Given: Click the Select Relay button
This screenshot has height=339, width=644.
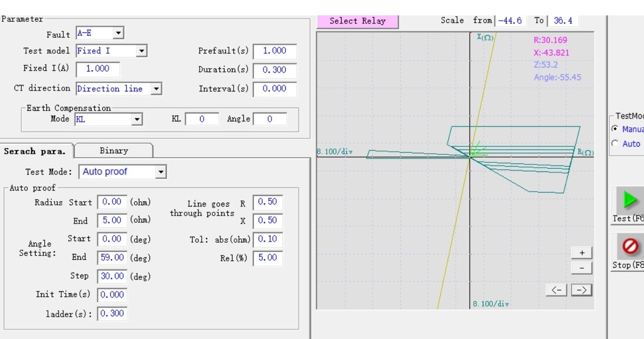Looking at the screenshot, I should pos(358,21).
